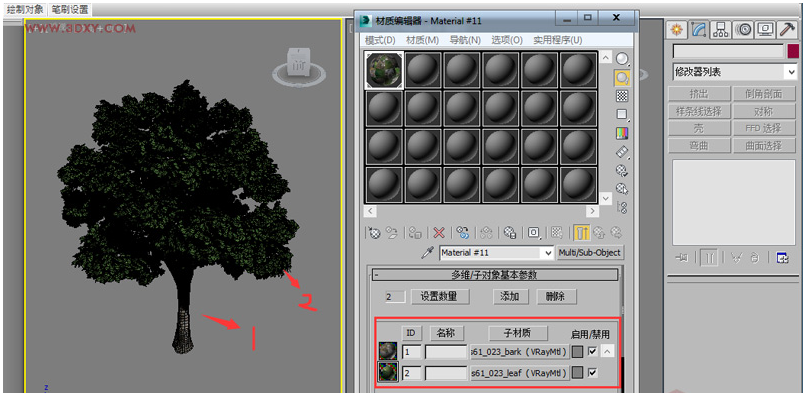Open the Display panel tab

(x=765, y=30)
